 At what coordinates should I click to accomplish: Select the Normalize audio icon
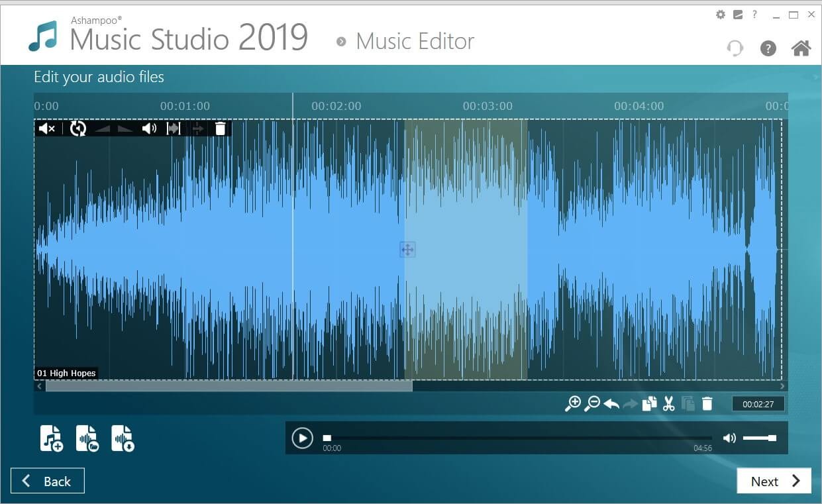173,128
